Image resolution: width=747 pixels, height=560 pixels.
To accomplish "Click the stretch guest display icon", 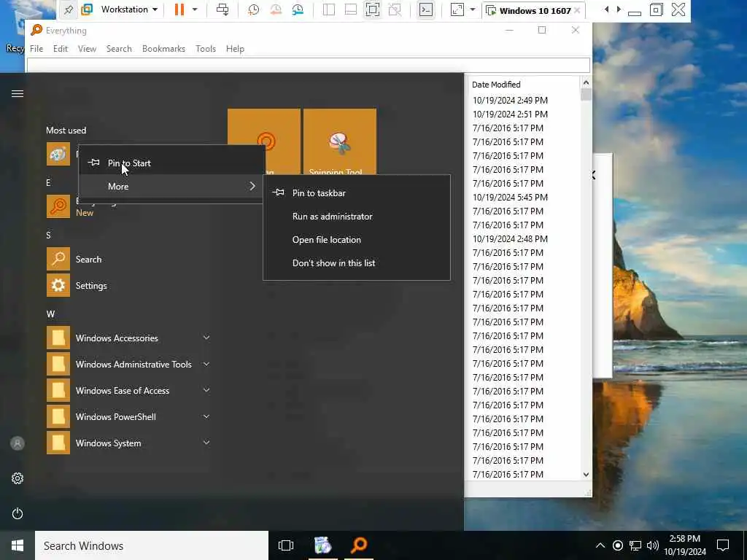I will point(457,9).
